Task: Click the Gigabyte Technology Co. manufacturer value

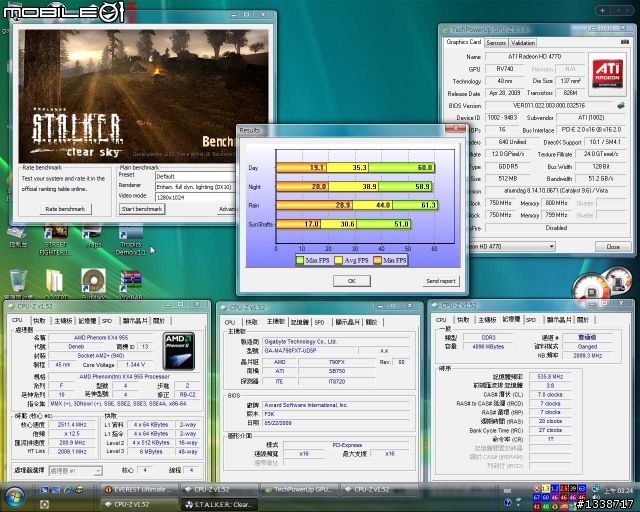Action: coord(336,341)
